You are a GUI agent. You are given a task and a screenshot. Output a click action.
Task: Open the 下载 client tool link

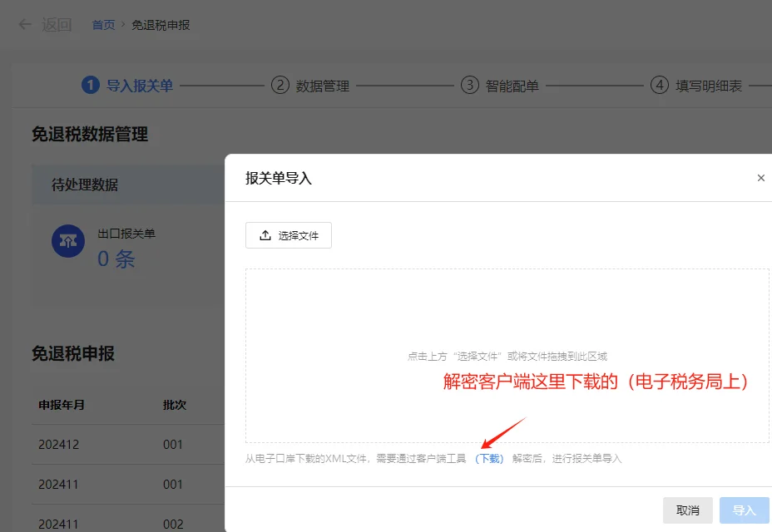point(489,457)
